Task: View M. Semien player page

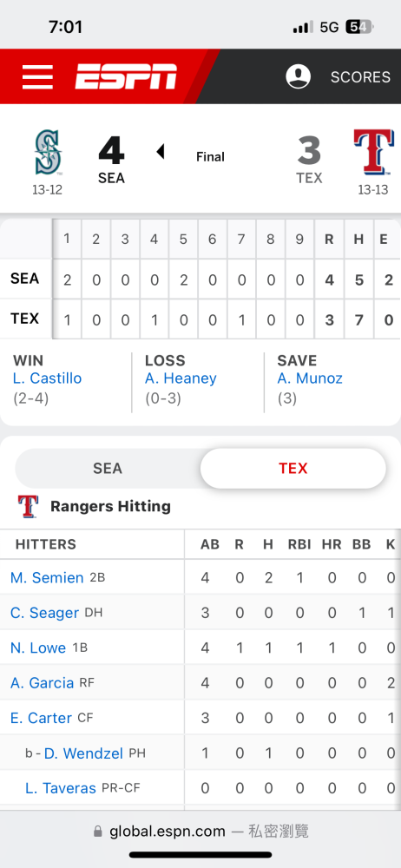Action: (47, 577)
